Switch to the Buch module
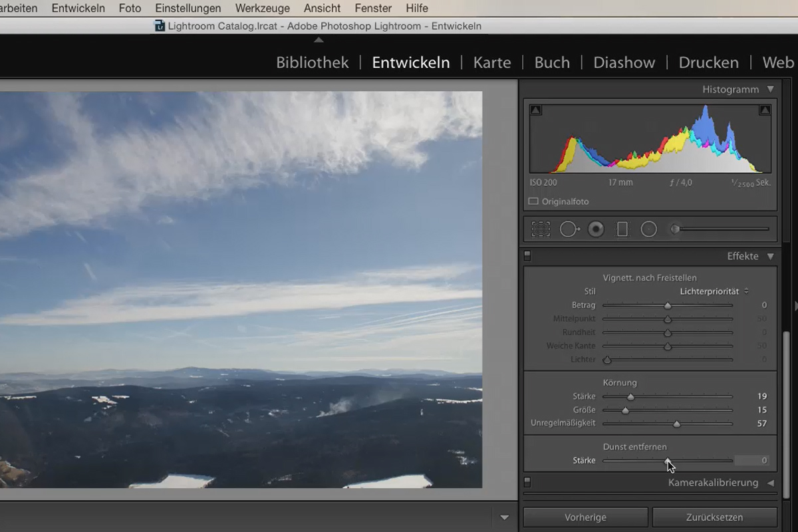798x532 pixels. 552,63
